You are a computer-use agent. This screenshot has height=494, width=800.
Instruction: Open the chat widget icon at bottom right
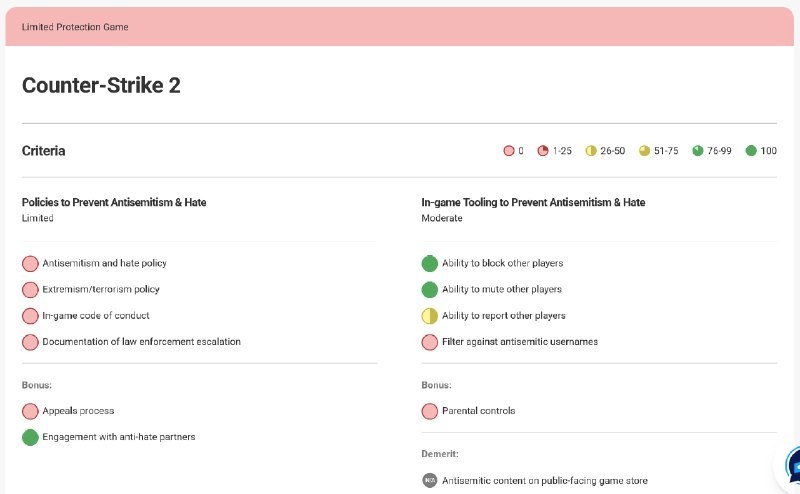[792, 467]
